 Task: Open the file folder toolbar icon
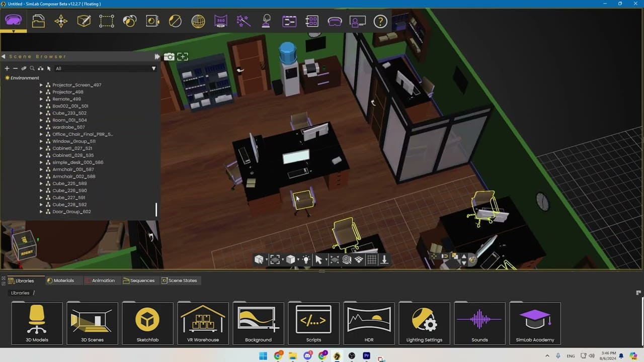38,21
